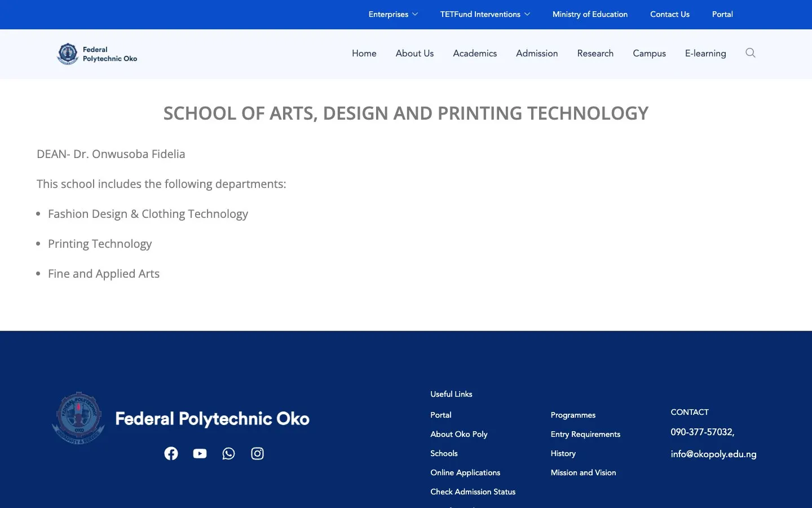Select the Academics menu item
This screenshot has height=508, width=812.
click(x=475, y=53)
